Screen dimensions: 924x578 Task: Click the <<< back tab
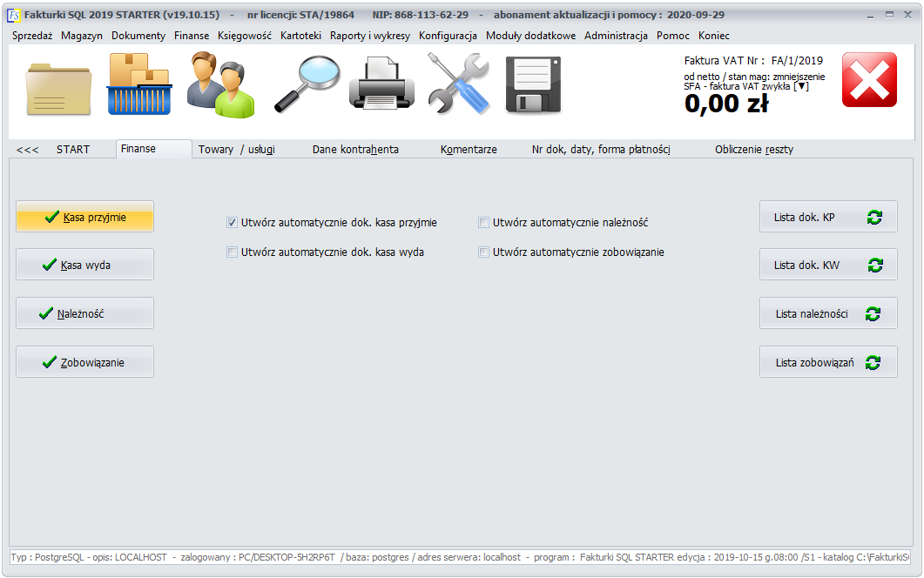tap(28, 150)
